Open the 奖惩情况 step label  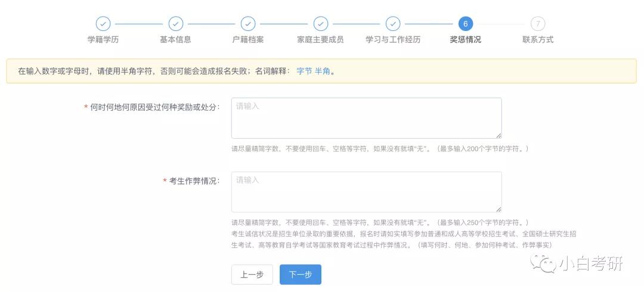tap(465, 40)
